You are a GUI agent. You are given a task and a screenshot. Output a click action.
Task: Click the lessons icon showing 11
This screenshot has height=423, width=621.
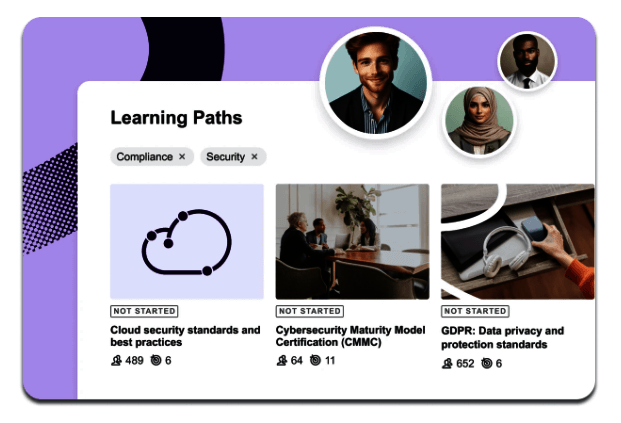[x=315, y=360]
